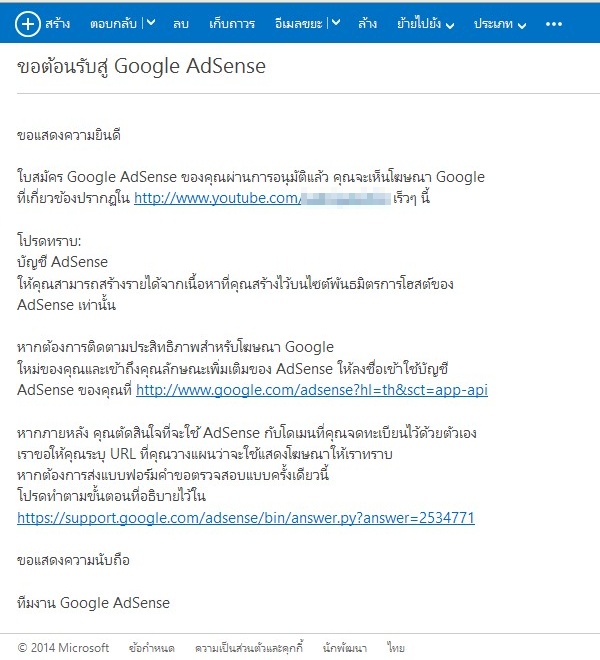
Task: Open the privacy and cookies footer link
Action: (x=249, y=648)
